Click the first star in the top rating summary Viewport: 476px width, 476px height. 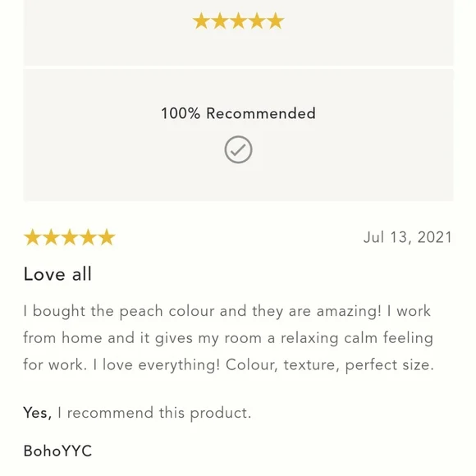(x=201, y=21)
